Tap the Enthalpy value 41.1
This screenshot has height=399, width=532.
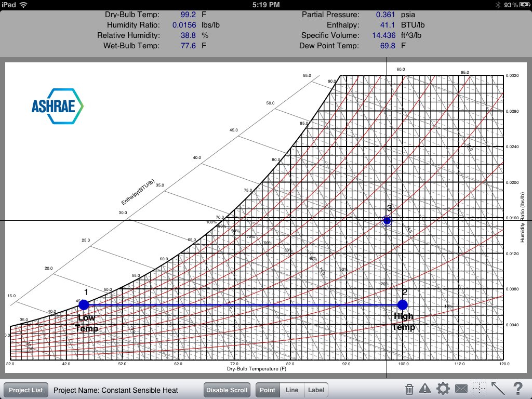click(388, 25)
